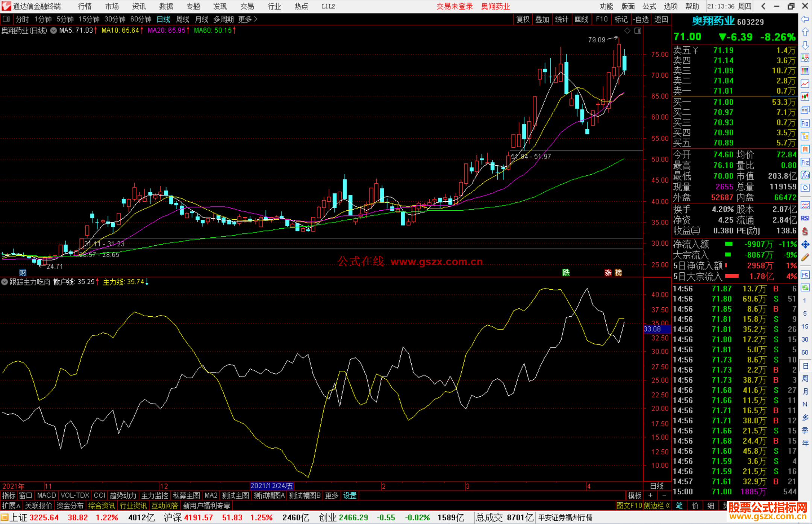
Task: Click the RSI indicator sidebar icon
Action: 805,218
